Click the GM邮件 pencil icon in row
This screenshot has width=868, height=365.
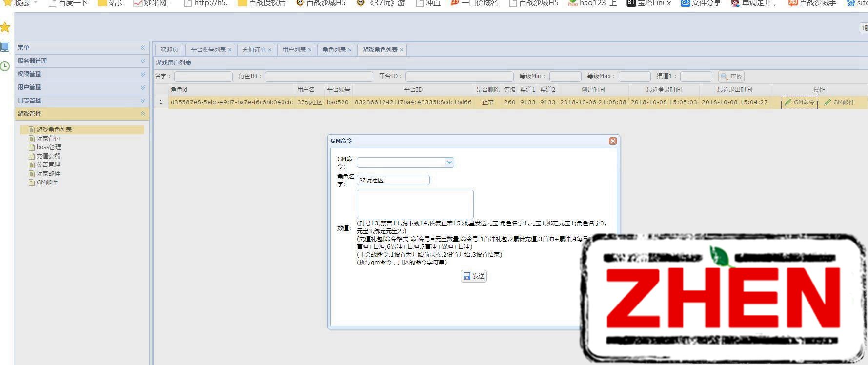(x=828, y=102)
